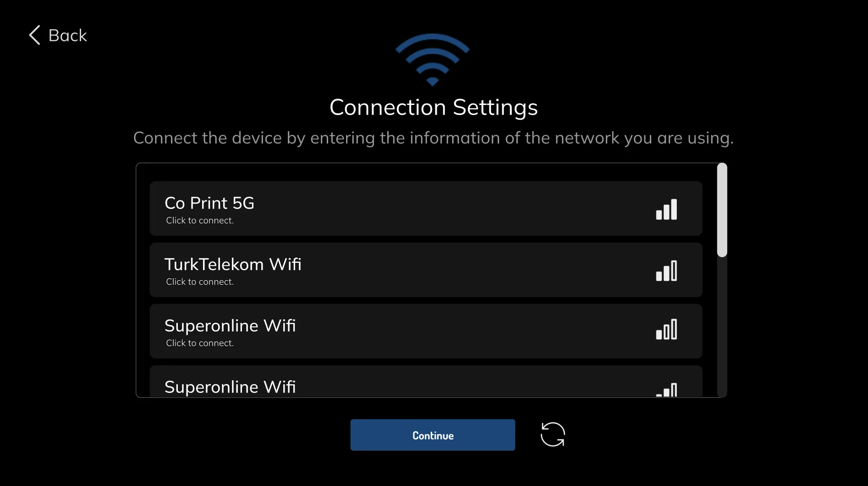Click 'Click to connect.' under Co Print 5G

click(x=200, y=221)
